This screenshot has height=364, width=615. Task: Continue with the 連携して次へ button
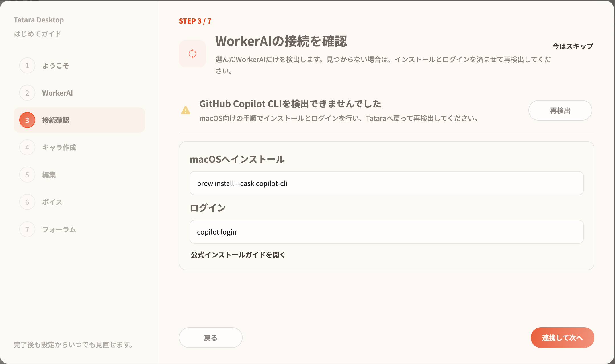coord(563,338)
